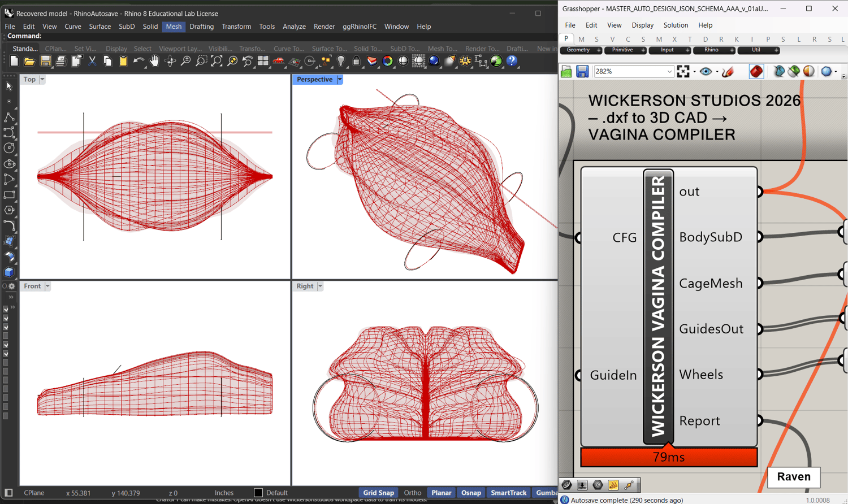Open the Mesh menu in Rhino

click(174, 27)
